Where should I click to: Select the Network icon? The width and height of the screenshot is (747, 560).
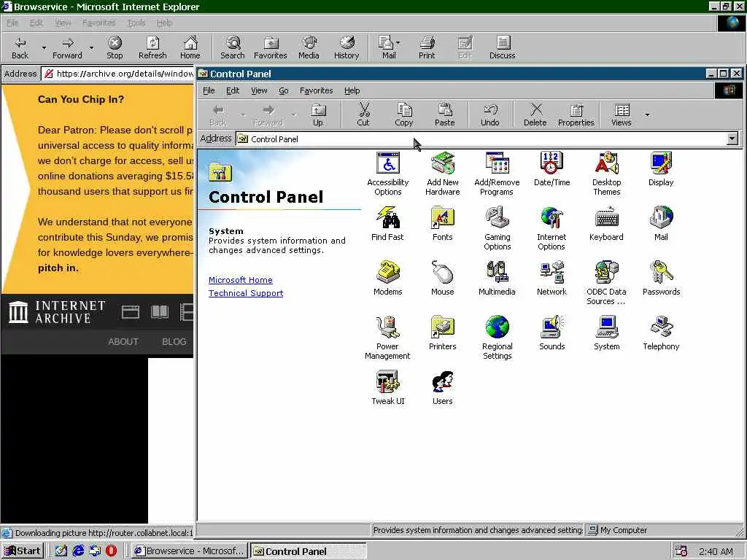551,279
